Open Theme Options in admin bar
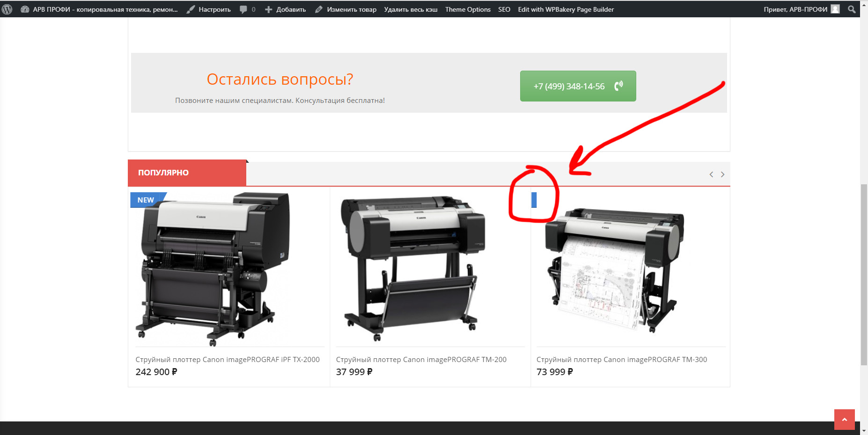 [x=468, y=9]
